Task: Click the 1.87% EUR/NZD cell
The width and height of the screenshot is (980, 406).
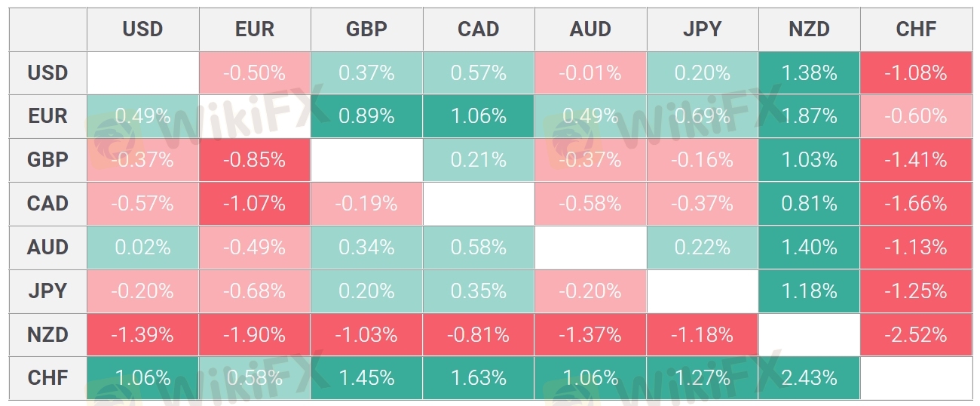Action: pos(809,116)
